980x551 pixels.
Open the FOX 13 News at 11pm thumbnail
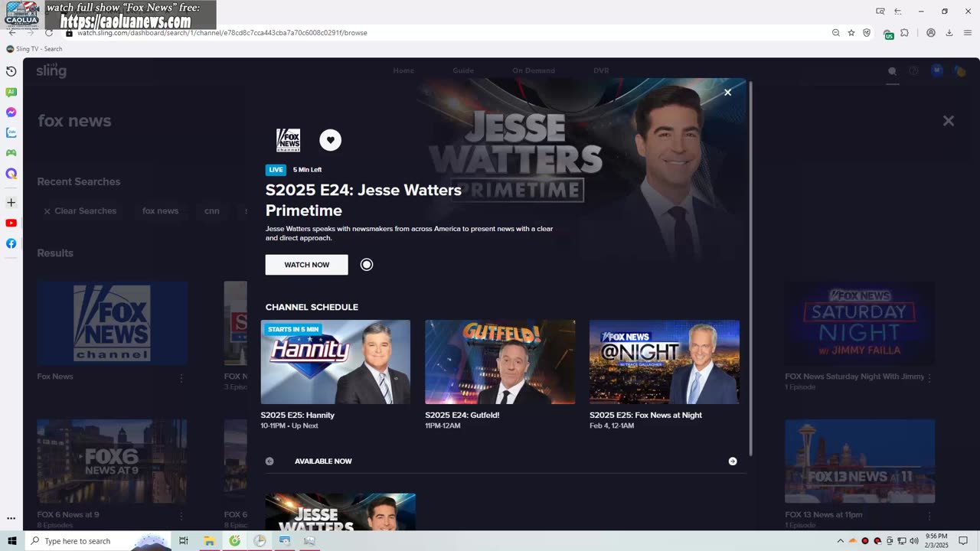point(860,461)
